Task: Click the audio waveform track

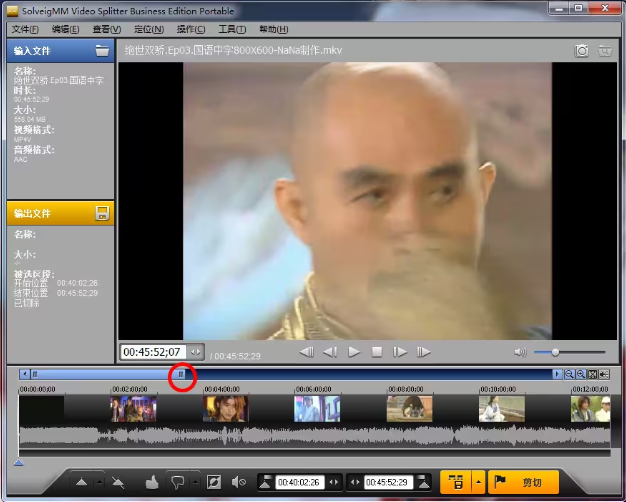Action: point(315,436)
